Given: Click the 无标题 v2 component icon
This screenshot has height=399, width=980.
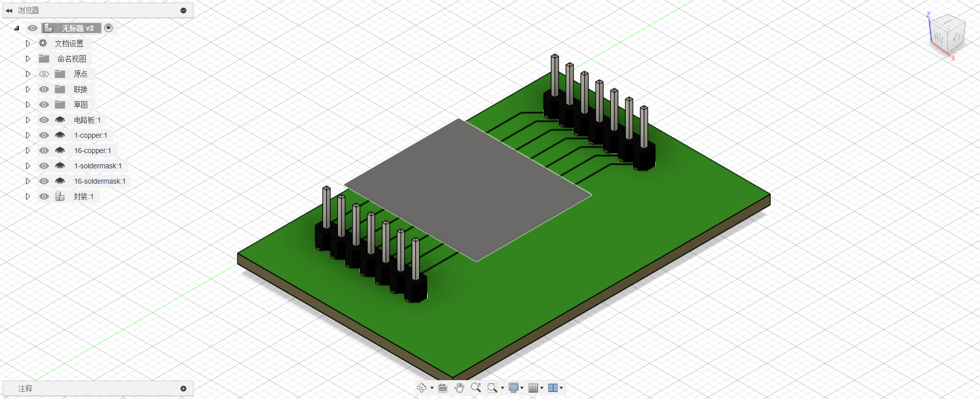Looking at the screenshot, I should (49, 28).
